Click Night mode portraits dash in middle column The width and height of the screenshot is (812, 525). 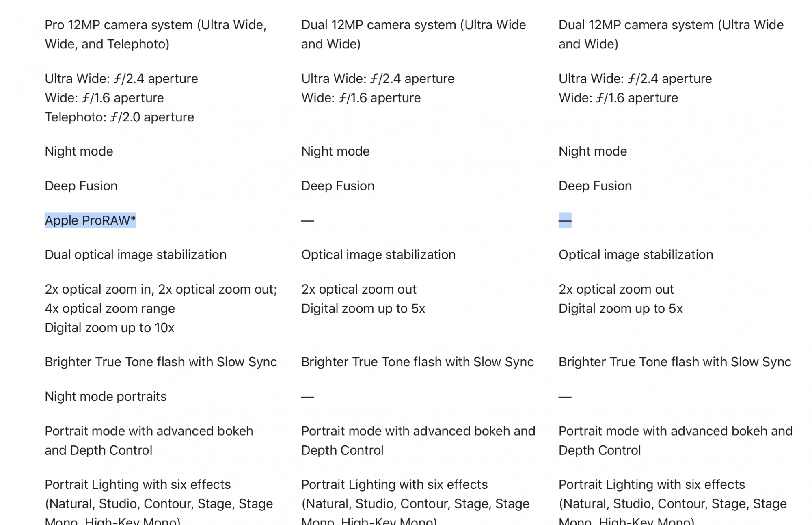[x=308, y=397]
